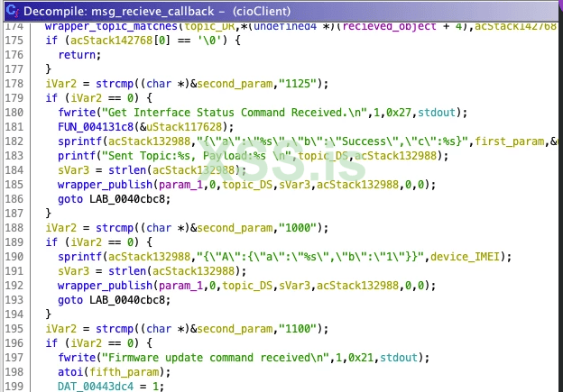Click second_param on line 188

[x=235, y=228]
